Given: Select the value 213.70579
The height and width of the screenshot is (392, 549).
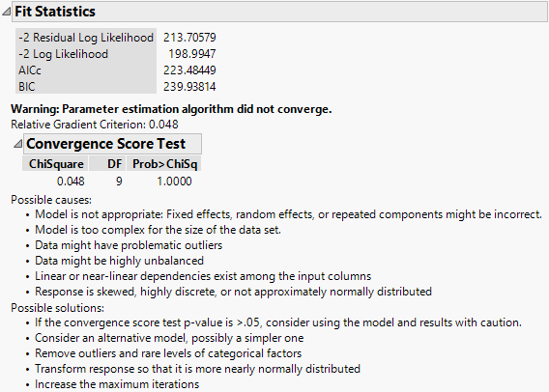Looking at the screenshot, I should (189, 38).
